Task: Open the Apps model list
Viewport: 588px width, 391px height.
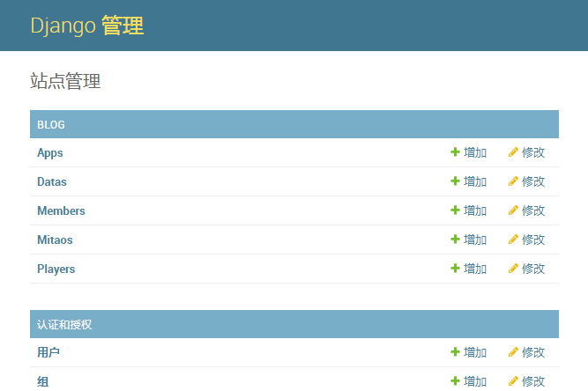Action: [x=50, y=153]
